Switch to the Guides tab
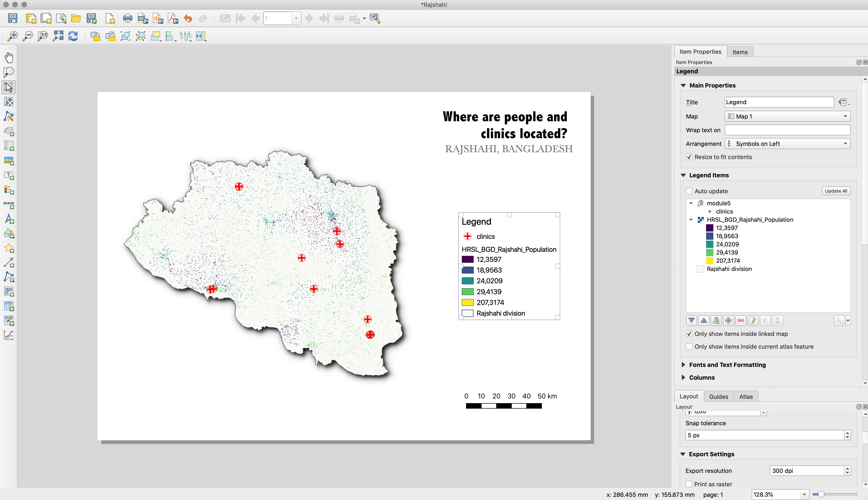868x500 pixels. tap(719, 396)
